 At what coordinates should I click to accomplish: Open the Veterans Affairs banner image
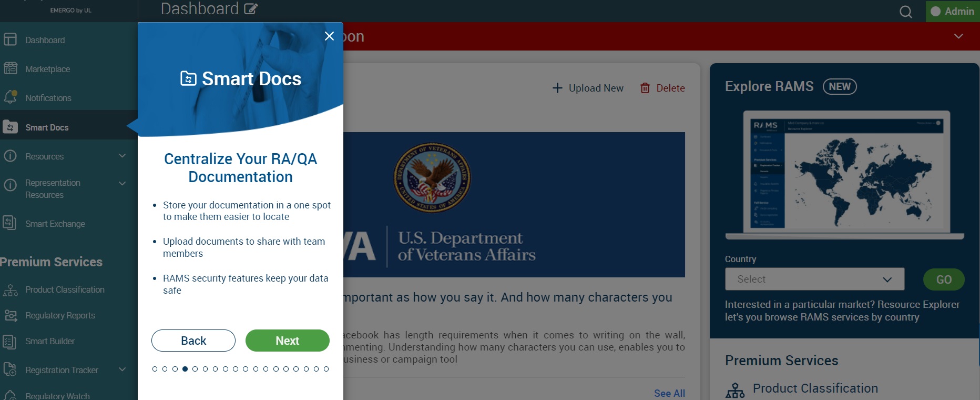514,205
